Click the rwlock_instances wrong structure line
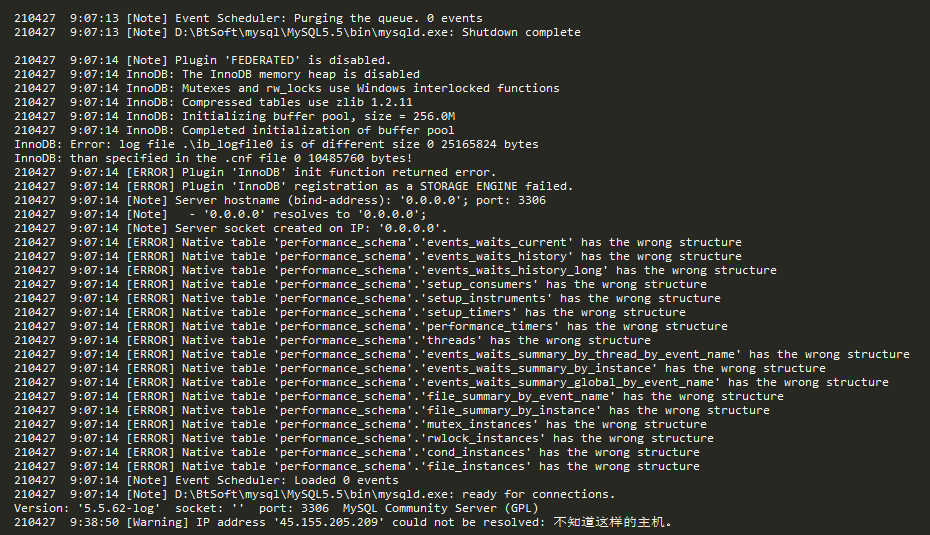Screen dimensions: 930x535 [364, 438]
